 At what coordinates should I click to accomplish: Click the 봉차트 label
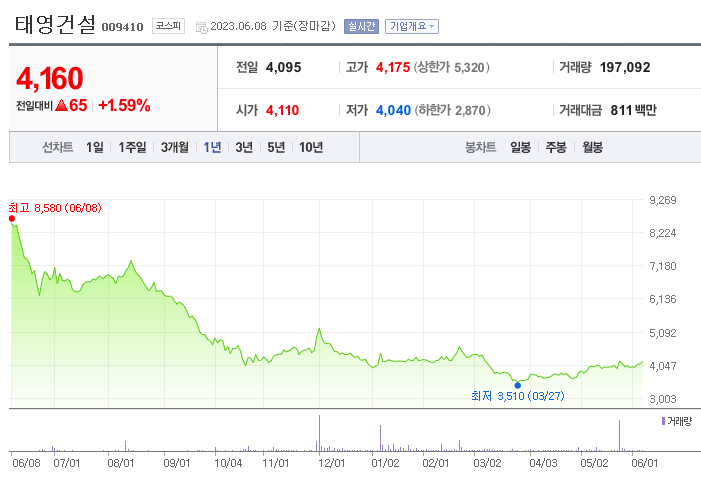[x=481, y=147]
